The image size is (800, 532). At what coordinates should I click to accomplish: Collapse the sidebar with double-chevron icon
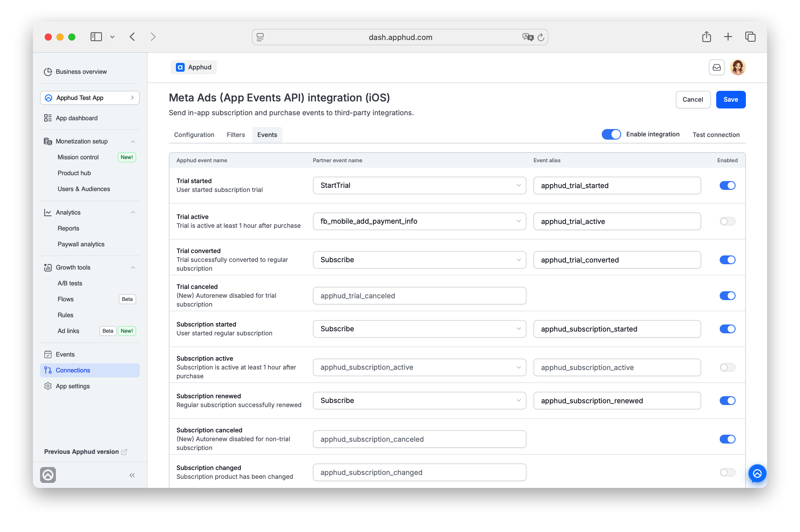click(x=132, y=475)
